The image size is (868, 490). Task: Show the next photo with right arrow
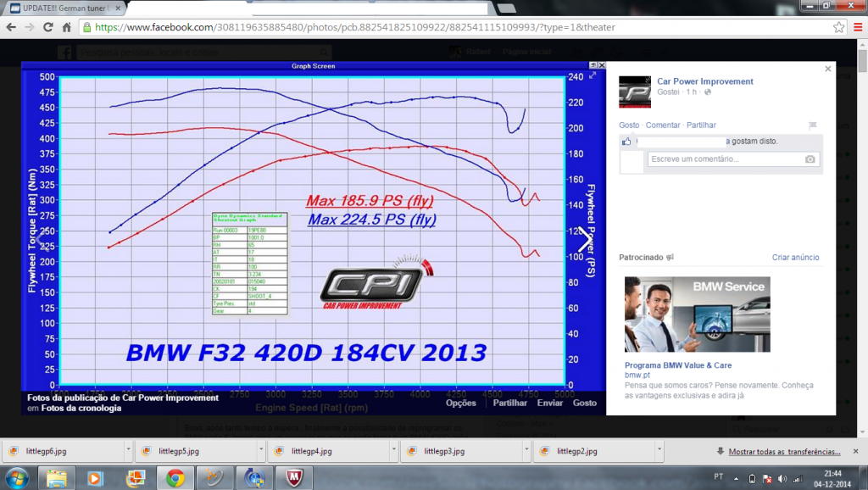pyautogui.click(x=585, y=240)
